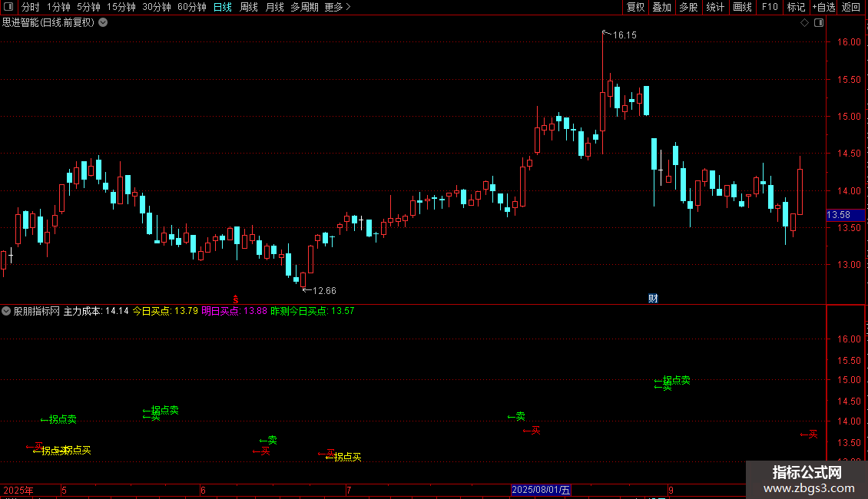Switch to 月线 monthly chart
Screen dimensions: 868x499
274,7
